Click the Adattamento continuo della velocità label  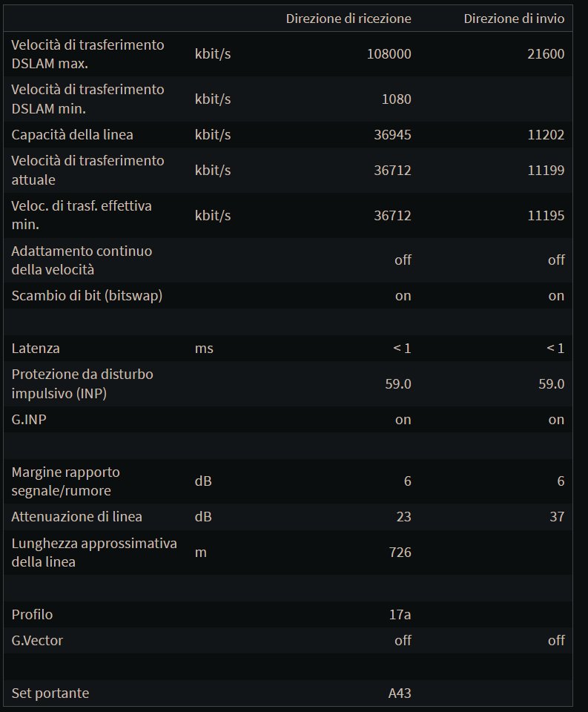tap(82, 260)
